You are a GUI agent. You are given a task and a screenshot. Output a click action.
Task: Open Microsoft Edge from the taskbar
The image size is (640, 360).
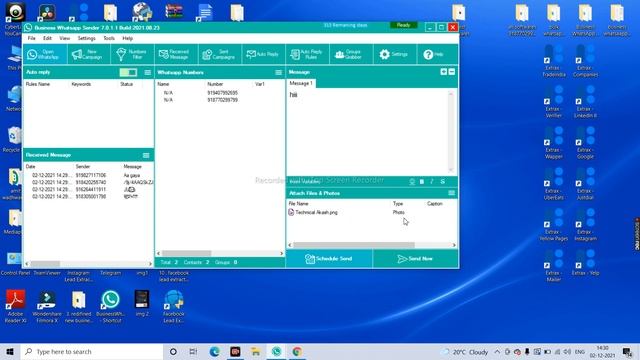coord(214,352)
